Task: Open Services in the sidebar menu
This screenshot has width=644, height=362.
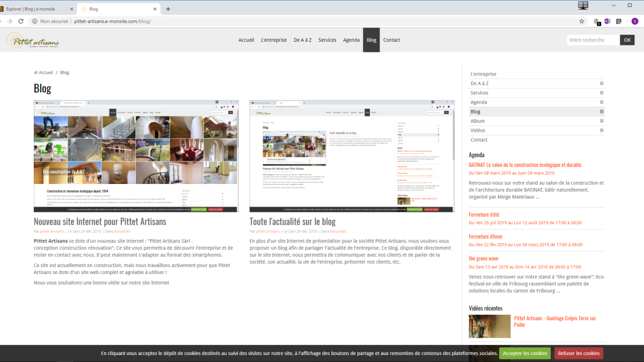Action: (x=480, y=93)
